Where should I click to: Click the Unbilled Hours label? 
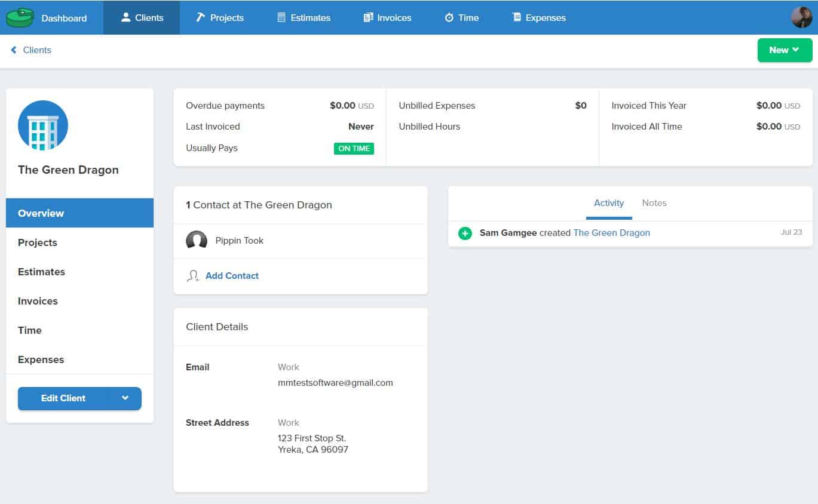[x=430, y=127]
